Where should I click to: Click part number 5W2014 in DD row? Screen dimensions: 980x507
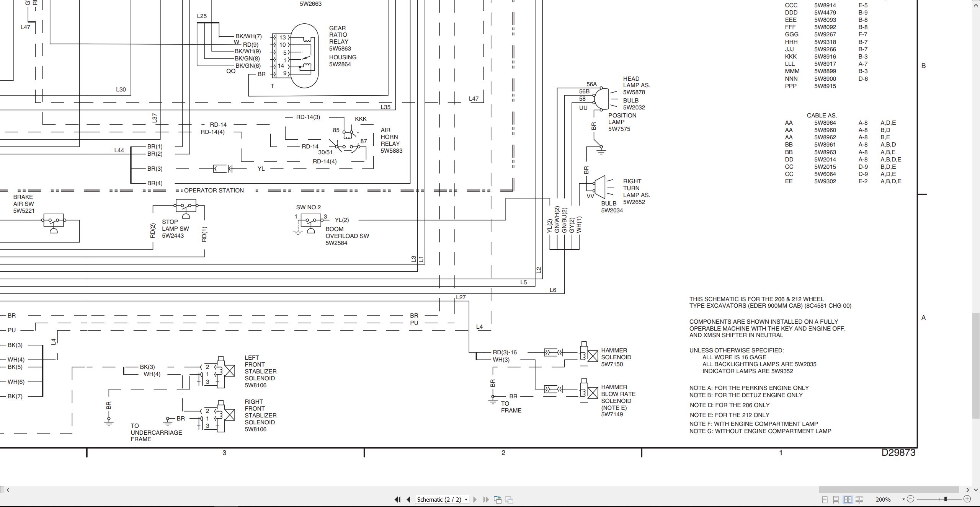pos(825,160)
